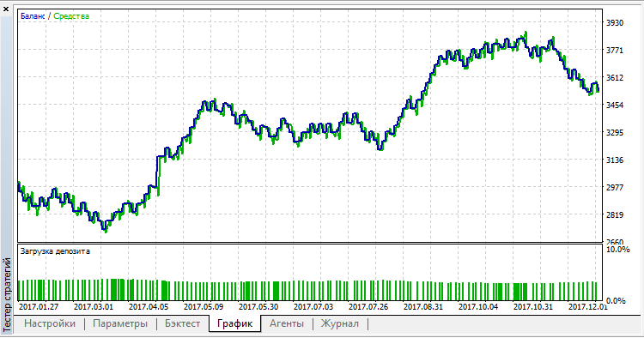Click the Баланс legend label
This screenshot has width=644, height=338.
33,16
